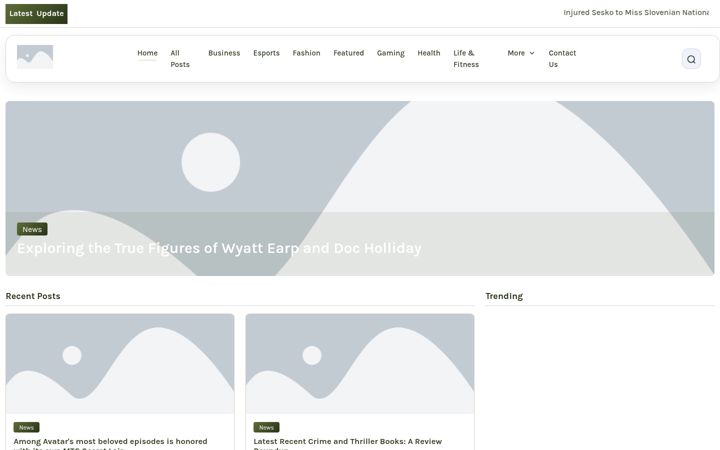Click the Latest Update label
Screen dimensions: 720x450
pos(36,14)
